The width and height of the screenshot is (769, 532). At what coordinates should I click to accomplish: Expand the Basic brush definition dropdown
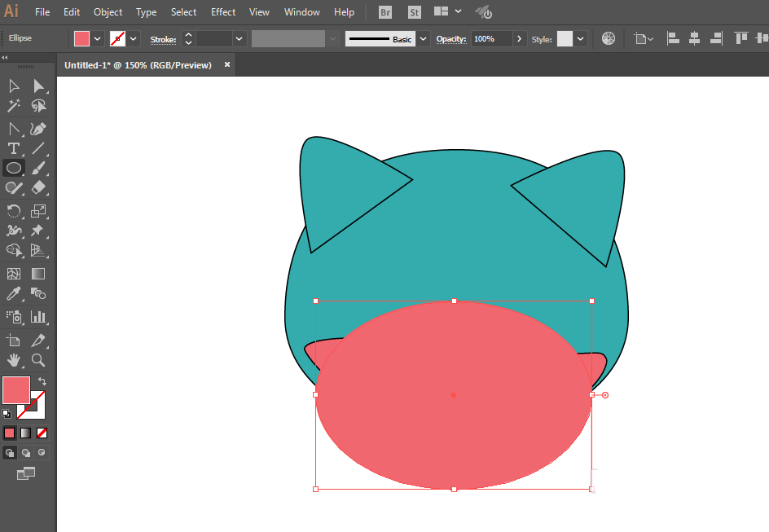(x=424, y=39)
